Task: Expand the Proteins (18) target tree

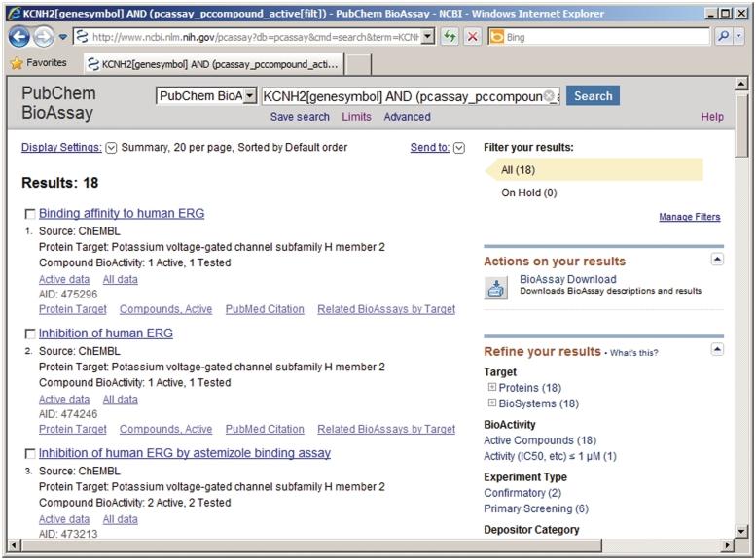Action: 491,388
